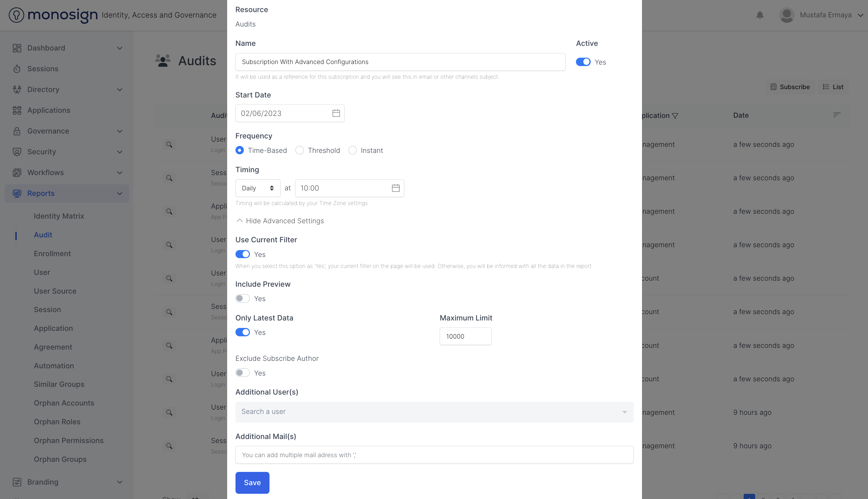Click the magnifier icon in first audit row
Viewport: 868px width, 499px height.
169,145
